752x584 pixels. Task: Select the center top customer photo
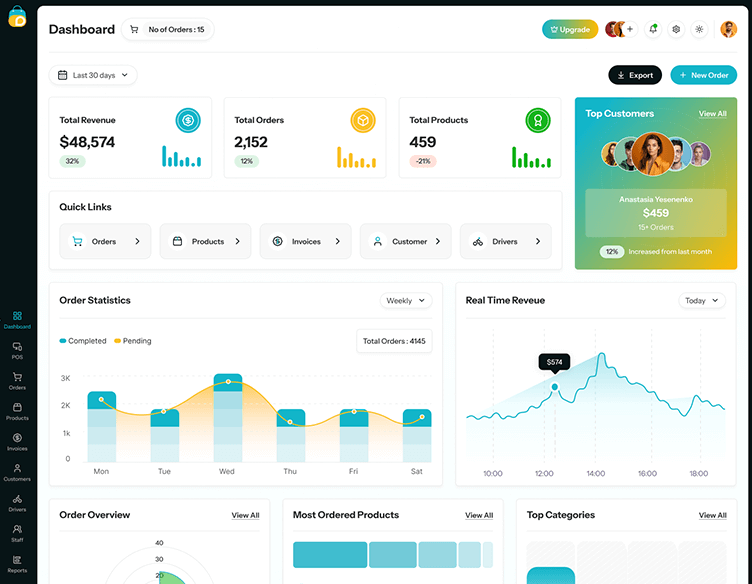[652, 154]
